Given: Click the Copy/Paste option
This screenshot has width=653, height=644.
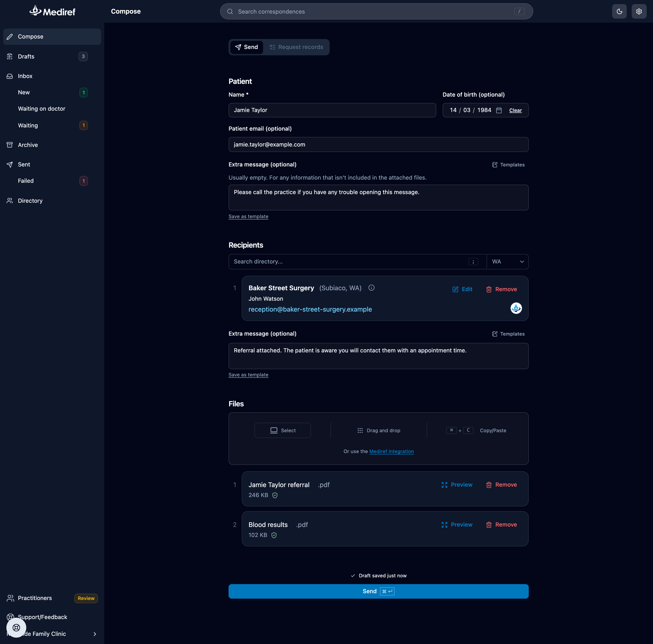Looking at the screenshot, I should pos(476,430).
